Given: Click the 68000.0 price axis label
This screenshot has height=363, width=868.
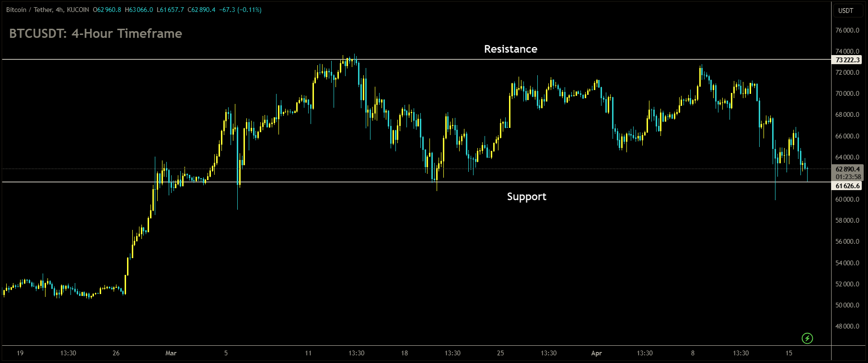Looking at the screenshot, I should 847,114.
